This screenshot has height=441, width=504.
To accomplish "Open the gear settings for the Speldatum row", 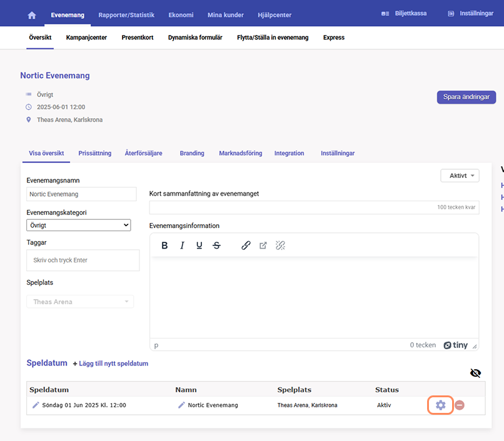I will point(440,405).
